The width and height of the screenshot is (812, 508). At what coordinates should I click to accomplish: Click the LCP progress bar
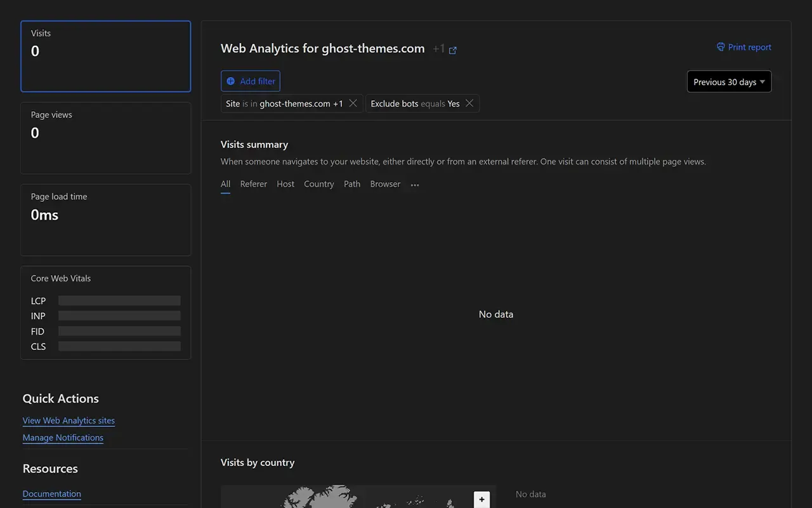pos(119,301)
